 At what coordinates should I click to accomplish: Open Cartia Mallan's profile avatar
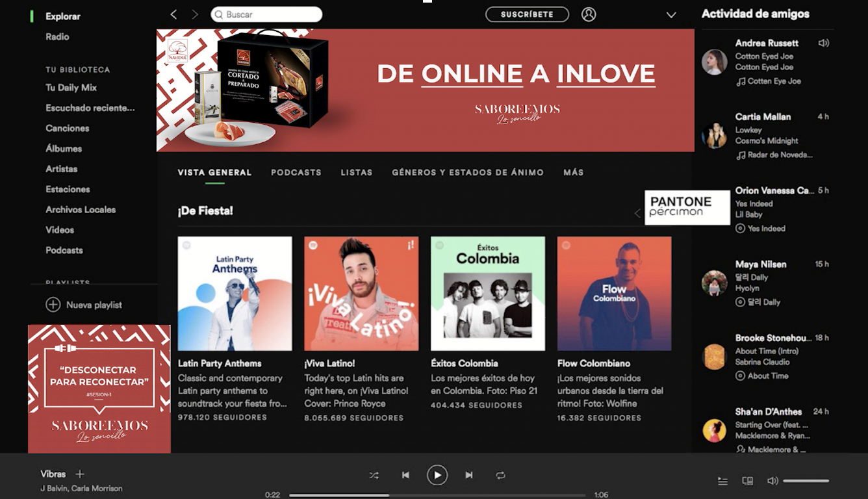pyautogui.click(x=714, y=136)
